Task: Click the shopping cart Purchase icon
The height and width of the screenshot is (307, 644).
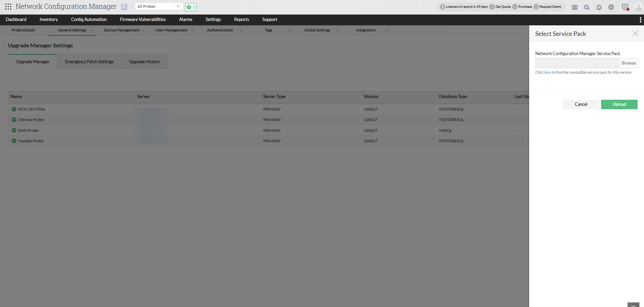Action: (x=515, y=7)
